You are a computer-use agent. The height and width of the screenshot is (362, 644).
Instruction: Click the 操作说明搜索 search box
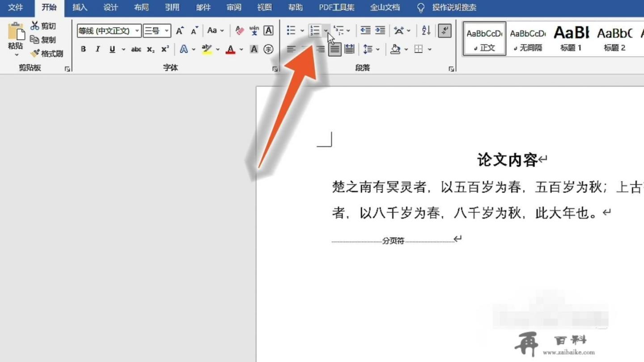[x=454, y=8]
